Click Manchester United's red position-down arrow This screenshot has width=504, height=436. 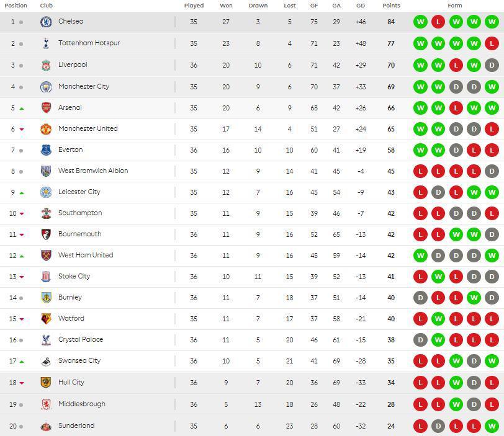click(x=22, y=130)
